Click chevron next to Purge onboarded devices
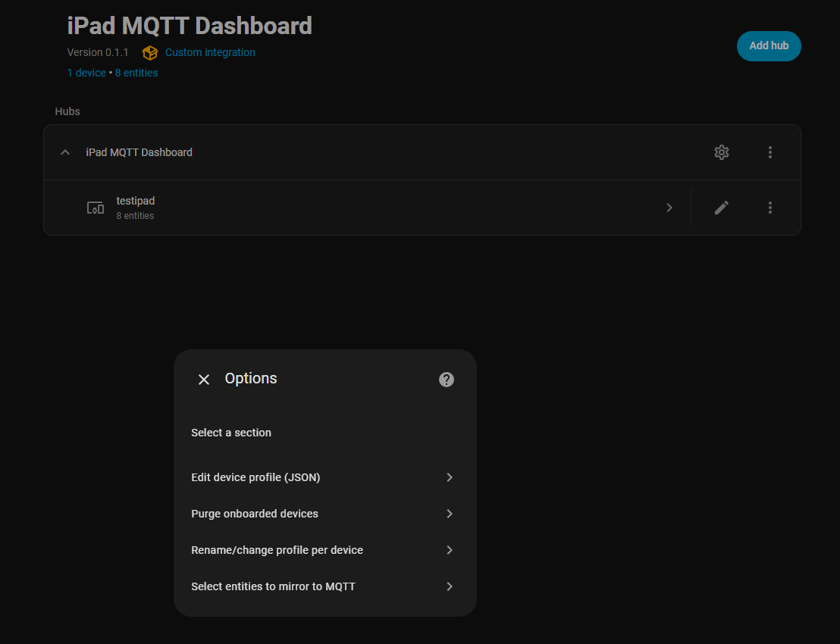840x644 pixels. [x=450, y=514]
